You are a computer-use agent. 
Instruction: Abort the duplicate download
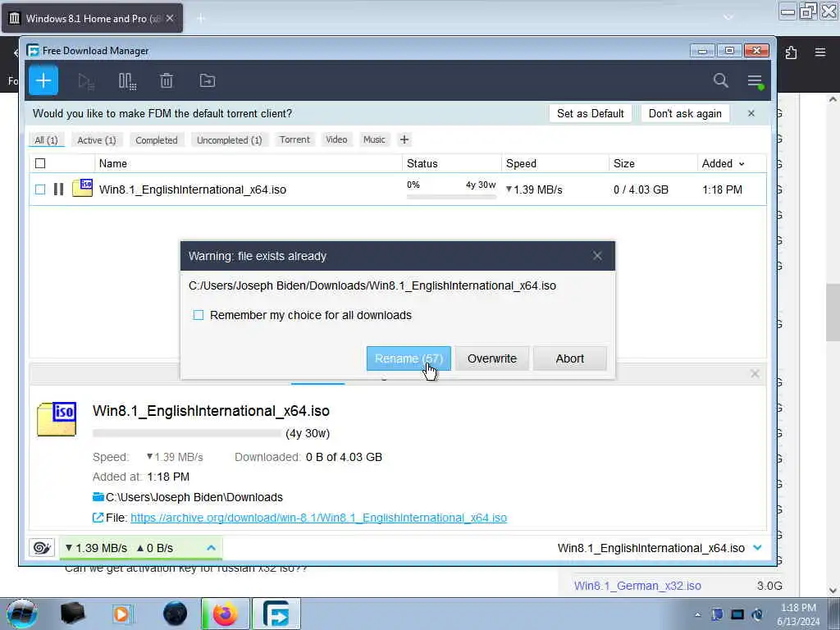[x=570, y=358]
